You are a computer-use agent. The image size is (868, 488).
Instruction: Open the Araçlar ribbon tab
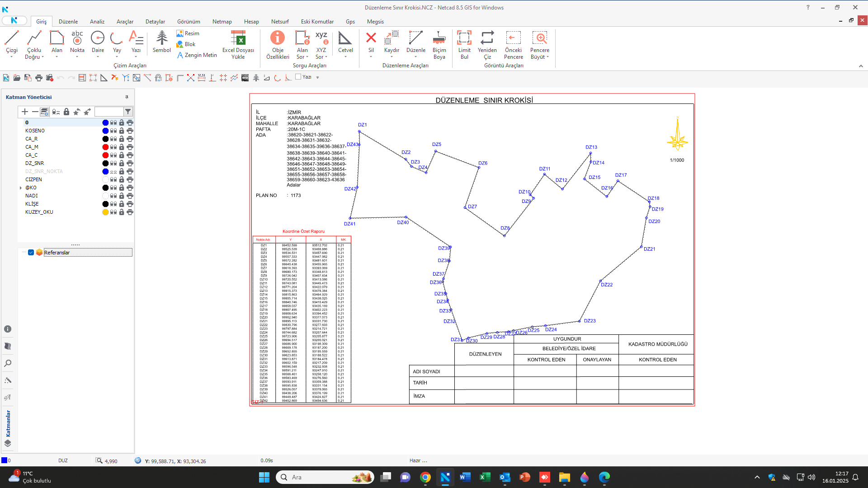pos(125,22)
